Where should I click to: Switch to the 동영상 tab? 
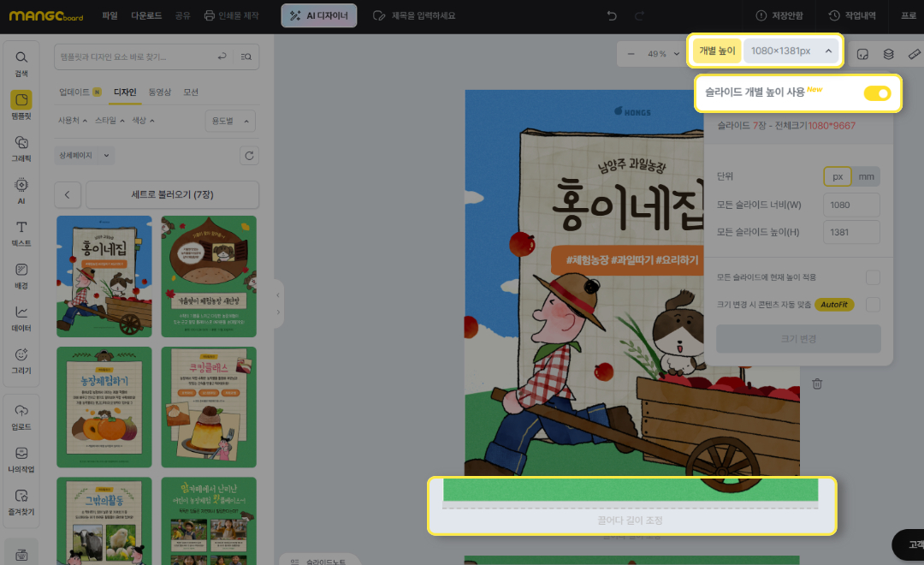[160, 92]
